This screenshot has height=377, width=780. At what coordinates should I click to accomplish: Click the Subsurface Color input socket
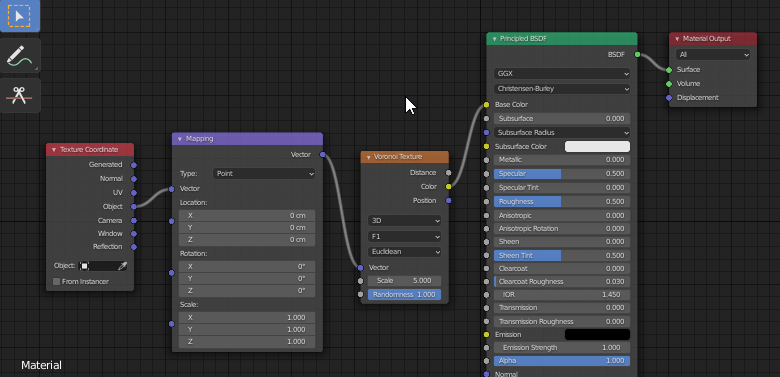(x=486, y=146)
